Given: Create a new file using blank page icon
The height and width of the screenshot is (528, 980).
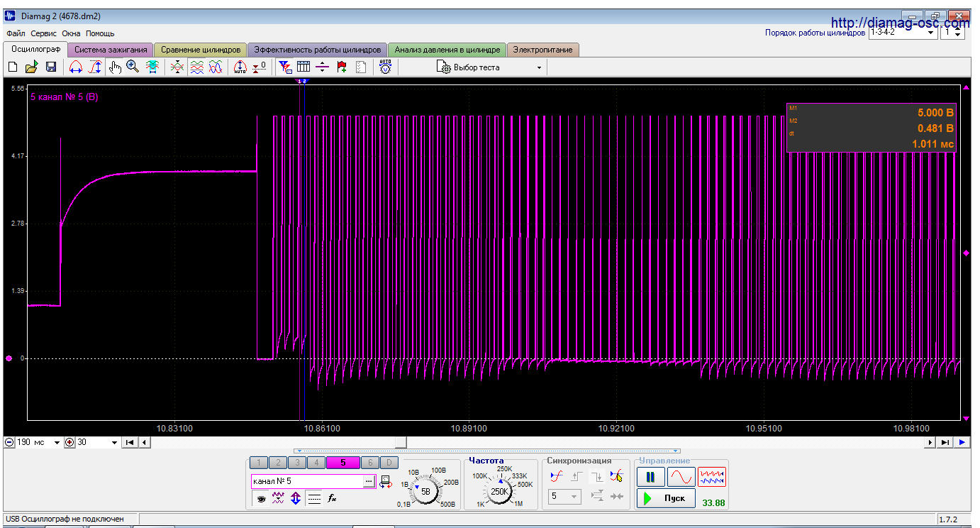Looking at the screenshot, I should pos(13,67).
